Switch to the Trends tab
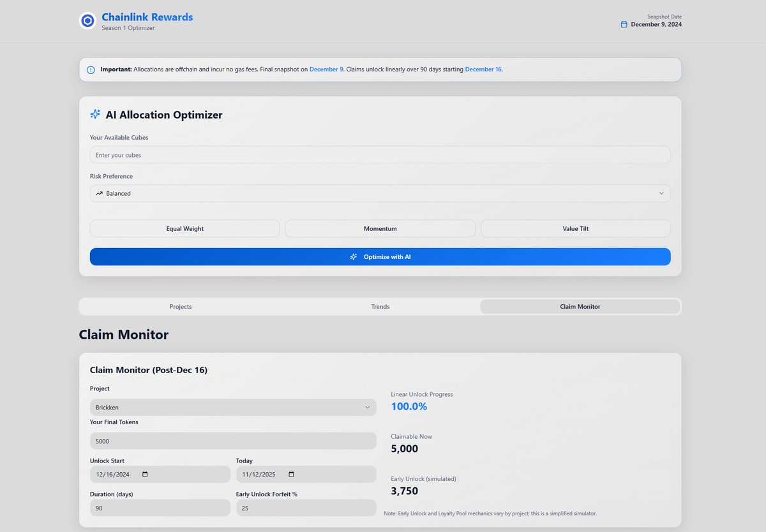 coord(380,306)
